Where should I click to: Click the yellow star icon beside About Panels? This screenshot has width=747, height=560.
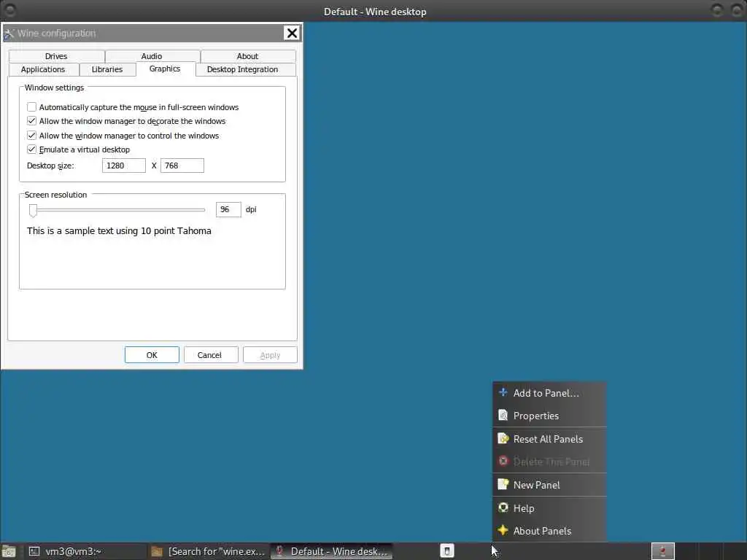503,530
